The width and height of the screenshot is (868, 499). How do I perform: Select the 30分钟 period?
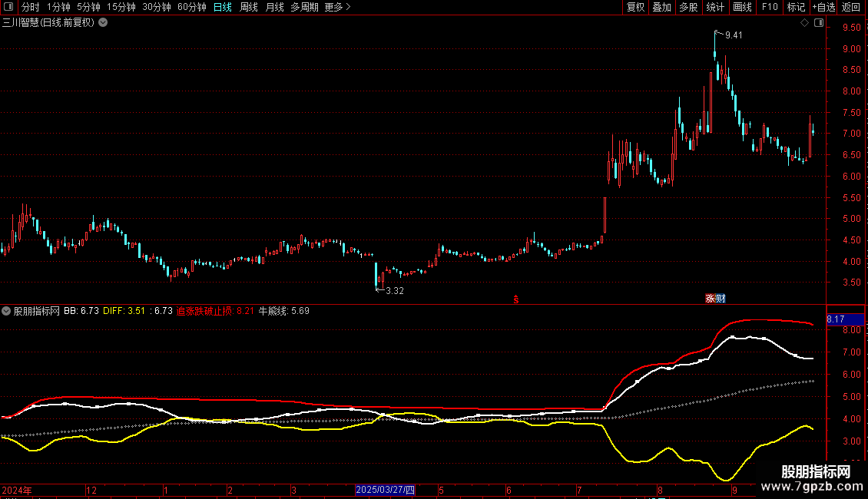(x=157, y=7)
